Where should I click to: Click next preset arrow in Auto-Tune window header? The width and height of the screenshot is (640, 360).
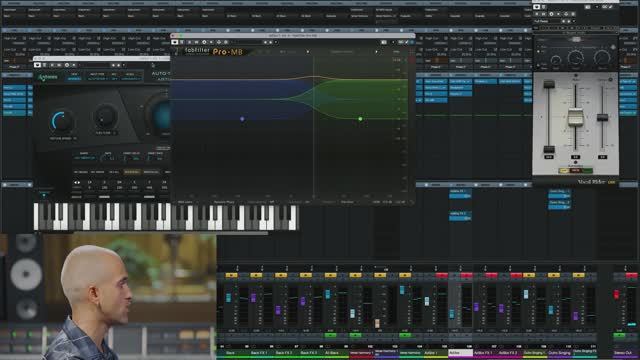[x=119, y=65]
